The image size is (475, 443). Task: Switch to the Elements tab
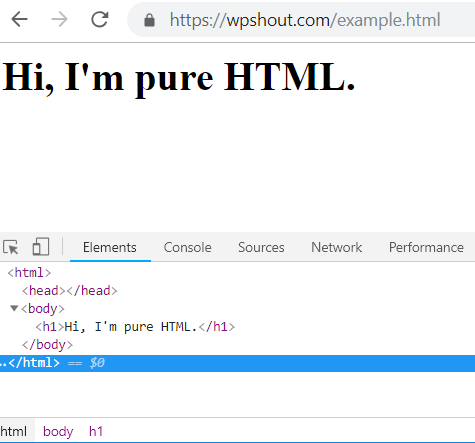click(110, 248)
